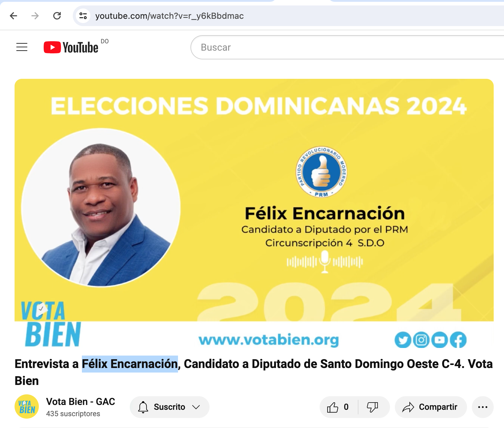Open the Vota Bien - GAC channel link
The image size is (504, 428).
click(81, 402)
